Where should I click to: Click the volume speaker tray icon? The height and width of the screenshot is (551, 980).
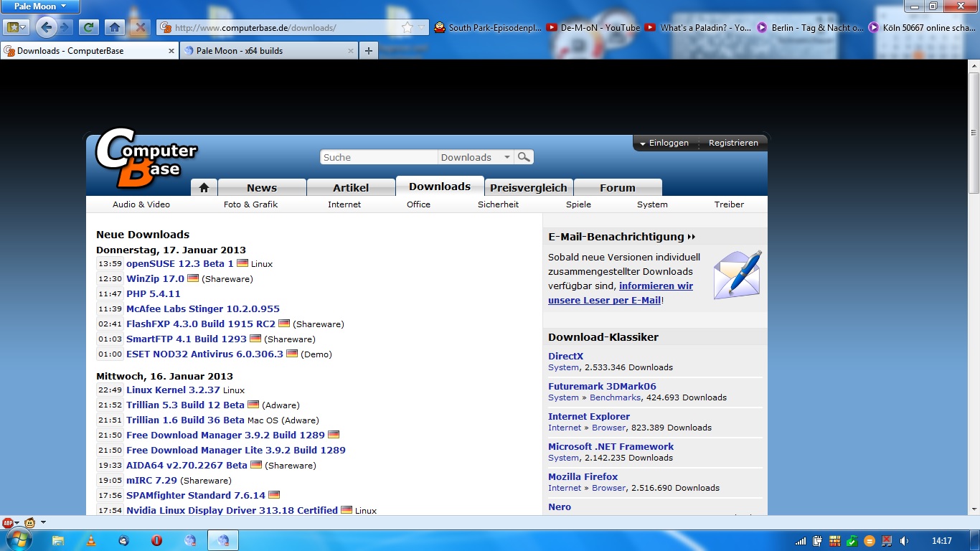point(904,541)
